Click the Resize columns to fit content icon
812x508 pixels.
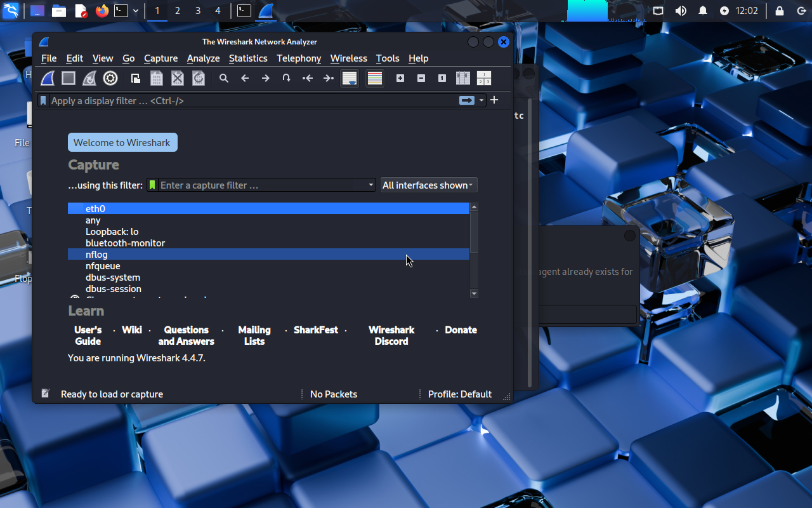tap(463, 78)
